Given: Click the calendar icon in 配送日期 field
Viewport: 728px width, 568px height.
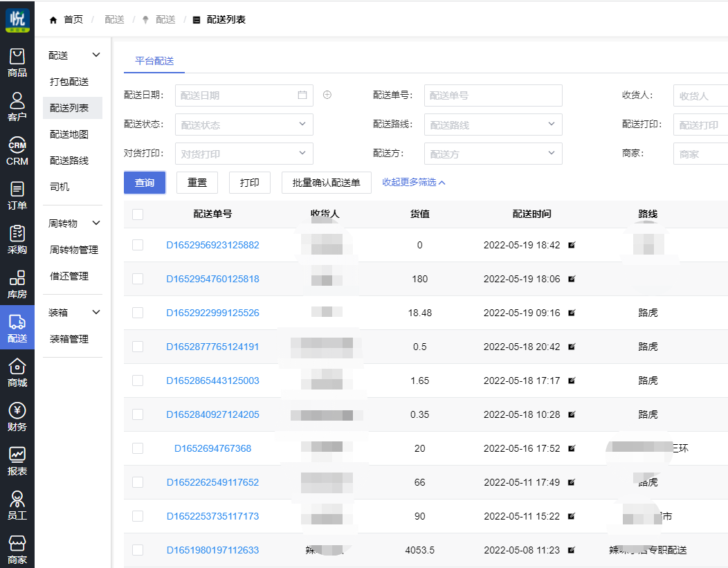Looking at the screenshot, I should coord(302,95).
